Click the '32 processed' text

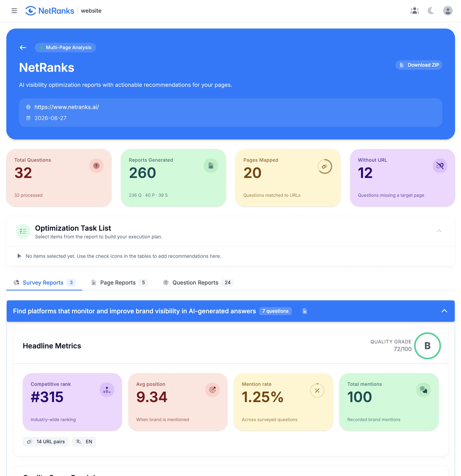click(x=28, y=195)
